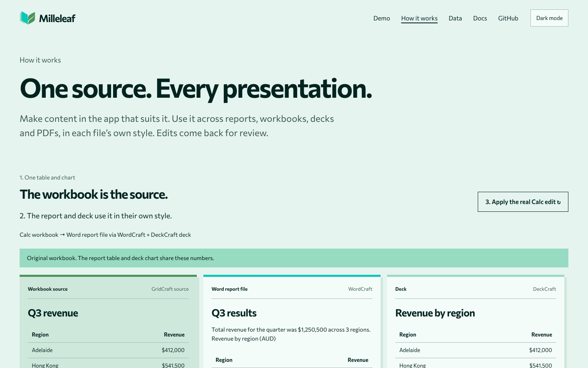Image resolution: width=588 pixels, height=368 pixels.
Task: Click Adelaide in the Q3 revenue table
Action: tap(42, 350)
